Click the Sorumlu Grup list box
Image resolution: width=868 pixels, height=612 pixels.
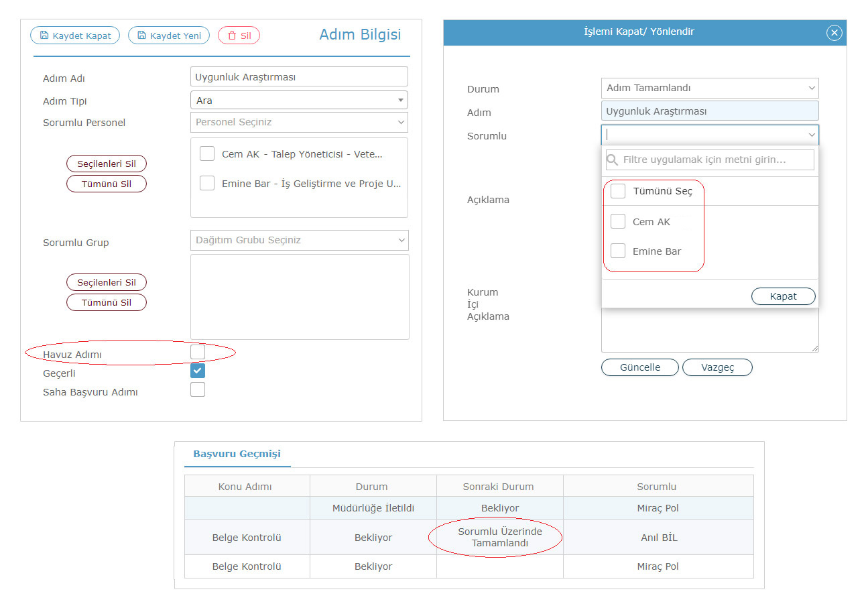(x=300, y=297)
